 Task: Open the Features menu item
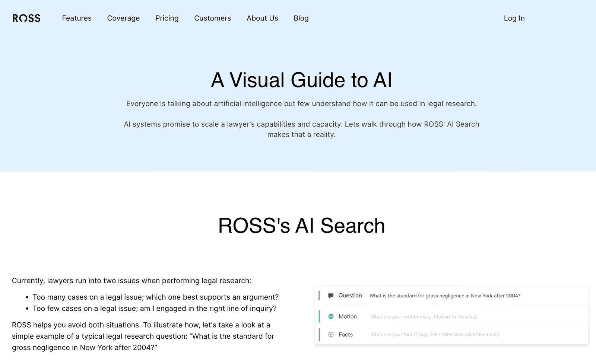click(77, 18)
